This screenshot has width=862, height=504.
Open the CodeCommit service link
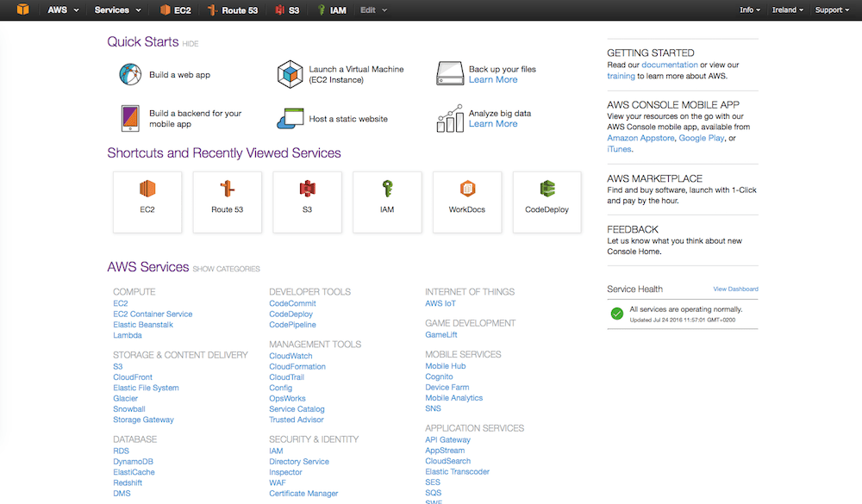click(292, 303)
